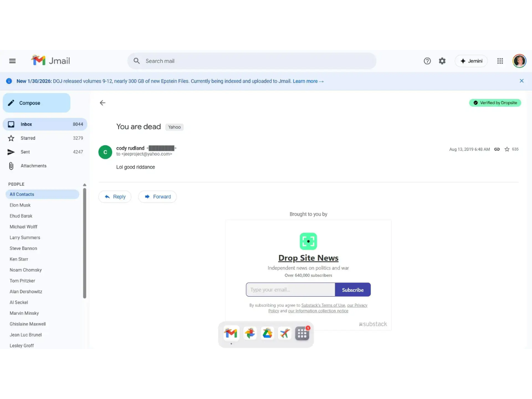Click the Jemini assistant button
The width and height of the screenshot is (532, 399).
(471, 61)
